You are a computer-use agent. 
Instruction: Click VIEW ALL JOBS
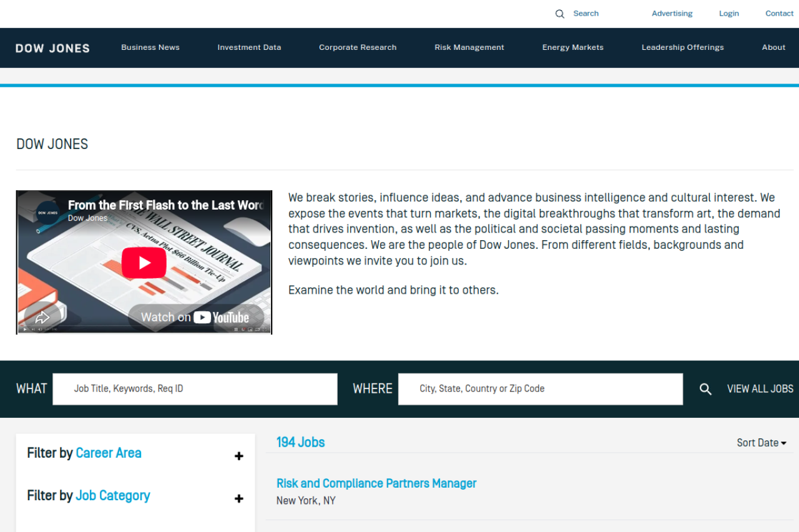coord(760,389)
